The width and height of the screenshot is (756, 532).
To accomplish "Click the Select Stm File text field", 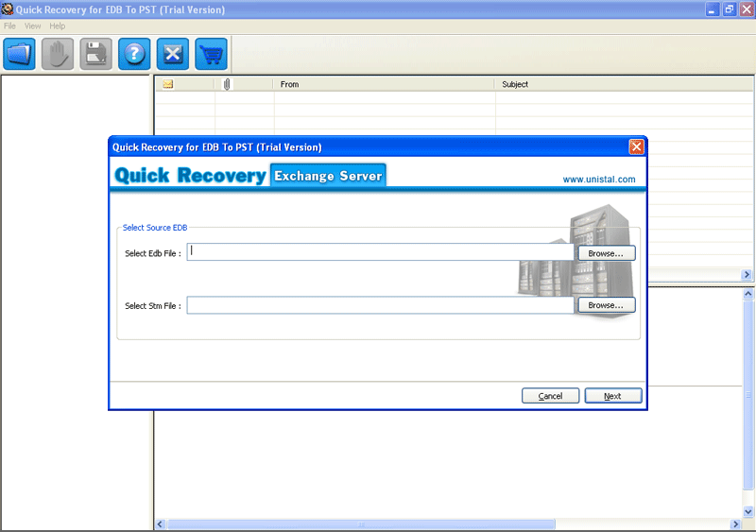I will [x=382, y=305].
